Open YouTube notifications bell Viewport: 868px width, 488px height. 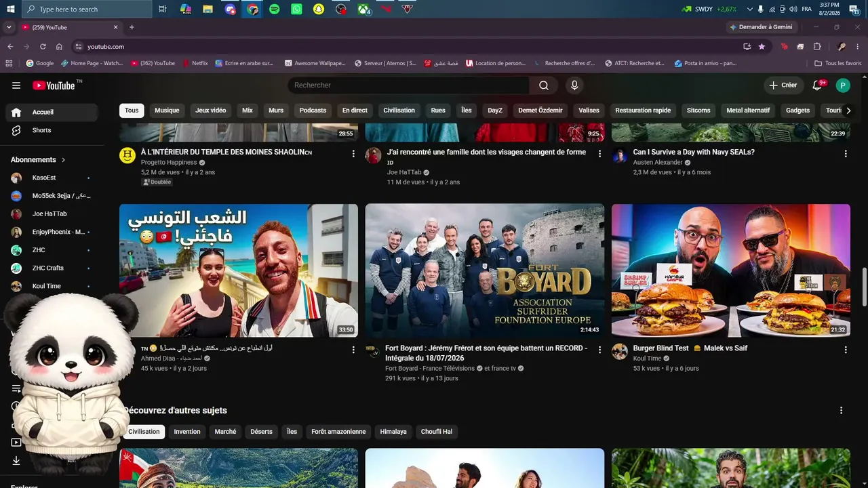pyautogui.click(x=818, y=85)
